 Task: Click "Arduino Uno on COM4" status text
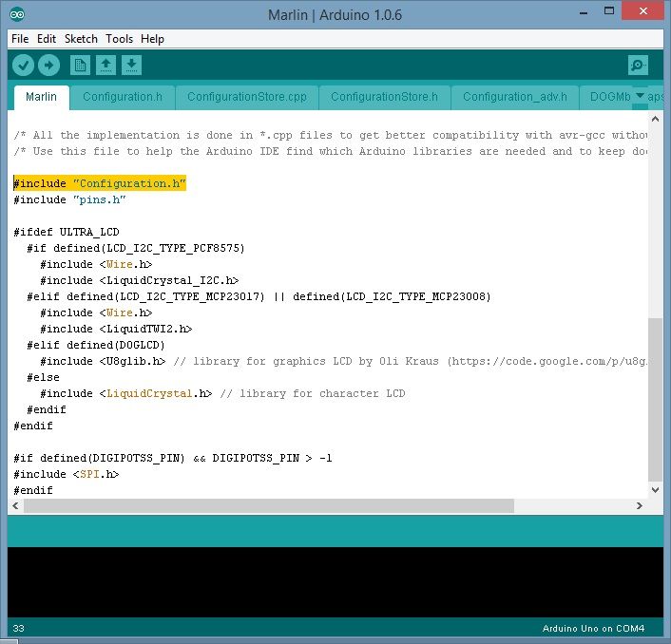click(594, 629)
